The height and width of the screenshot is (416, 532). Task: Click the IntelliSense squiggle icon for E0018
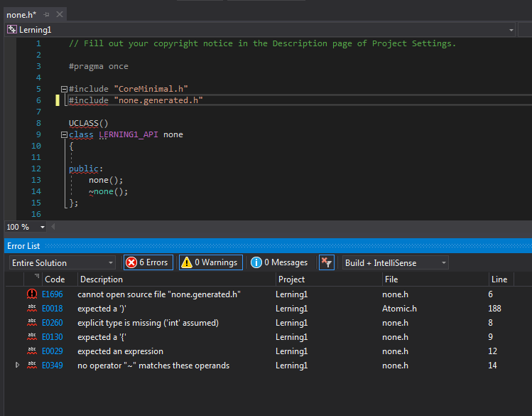tap(31, 309)
